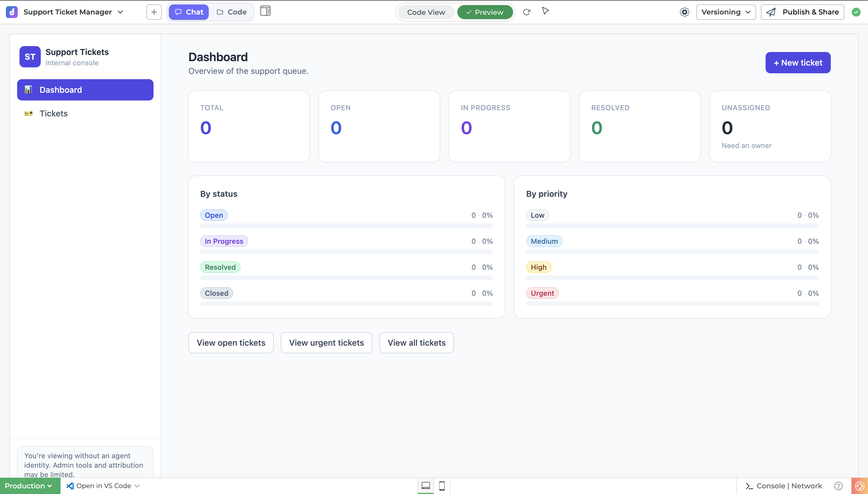
Task: Open the Production environment dropdown
Action: [x=30, y=486]
